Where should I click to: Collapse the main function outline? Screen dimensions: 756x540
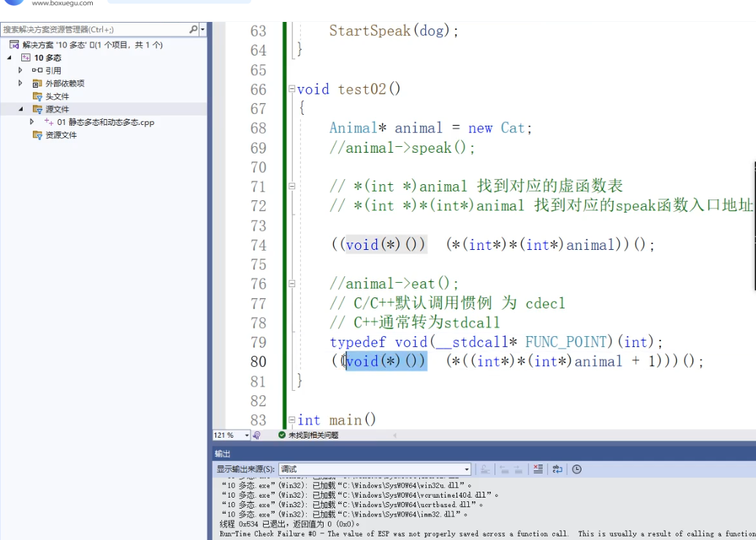[x=291, y=420]
